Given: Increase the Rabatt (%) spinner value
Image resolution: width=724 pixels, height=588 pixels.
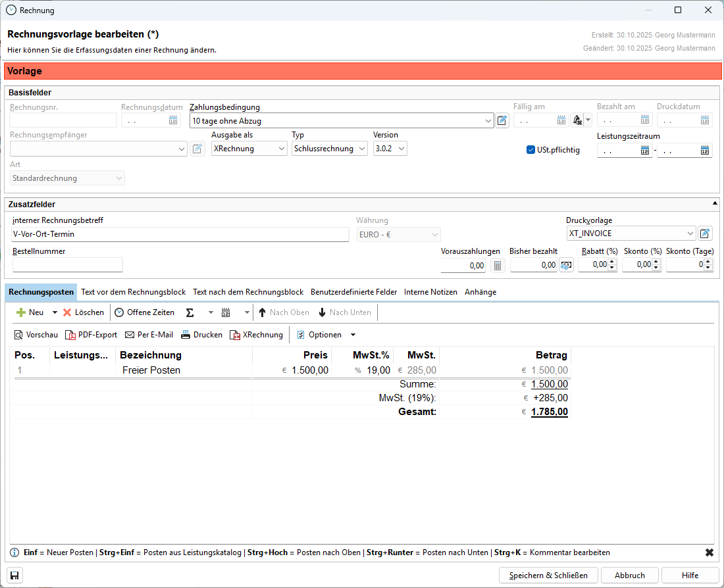Looking at the screenshot, I should [x=612, y=262].
